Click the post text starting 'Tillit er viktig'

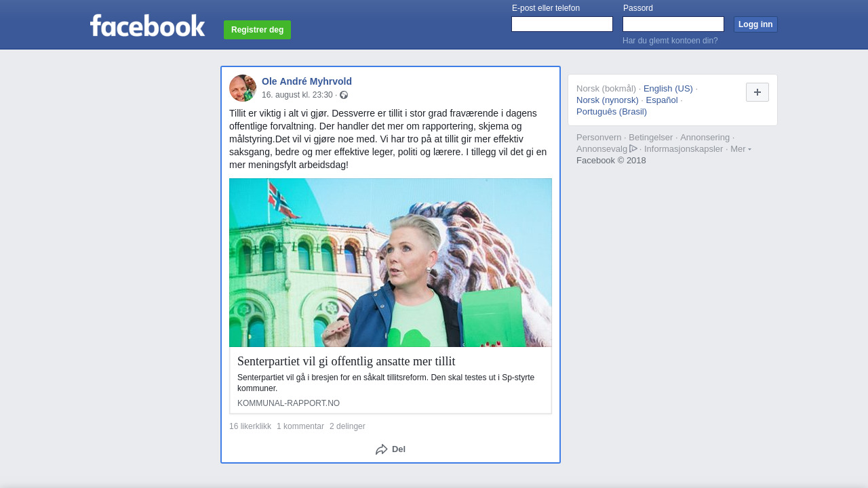point(388,139)
